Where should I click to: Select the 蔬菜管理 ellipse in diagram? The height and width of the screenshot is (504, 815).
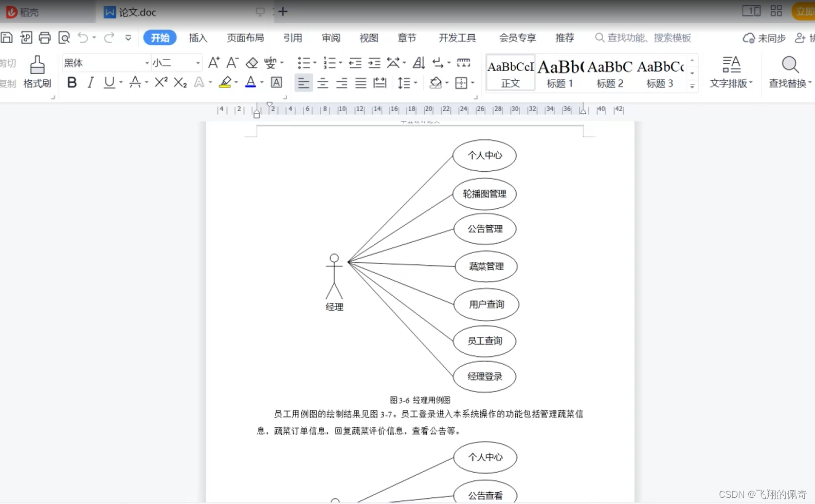(486, 266)
